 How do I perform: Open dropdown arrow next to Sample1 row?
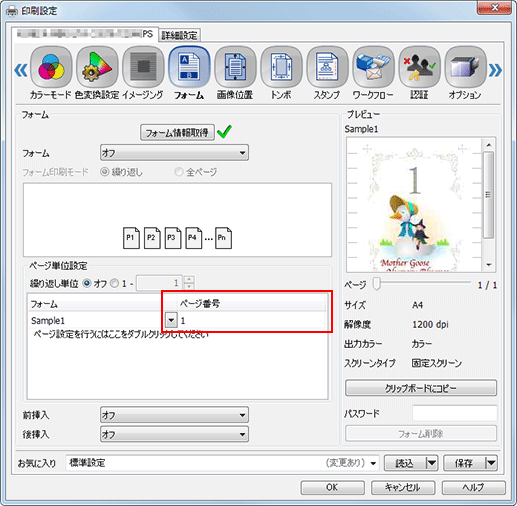(x=171, y=321)
